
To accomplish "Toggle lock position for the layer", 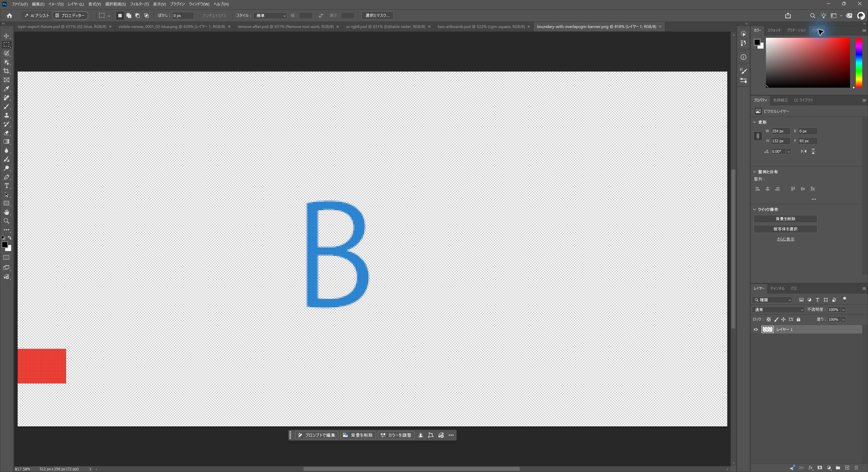I will tap(783, 319).
